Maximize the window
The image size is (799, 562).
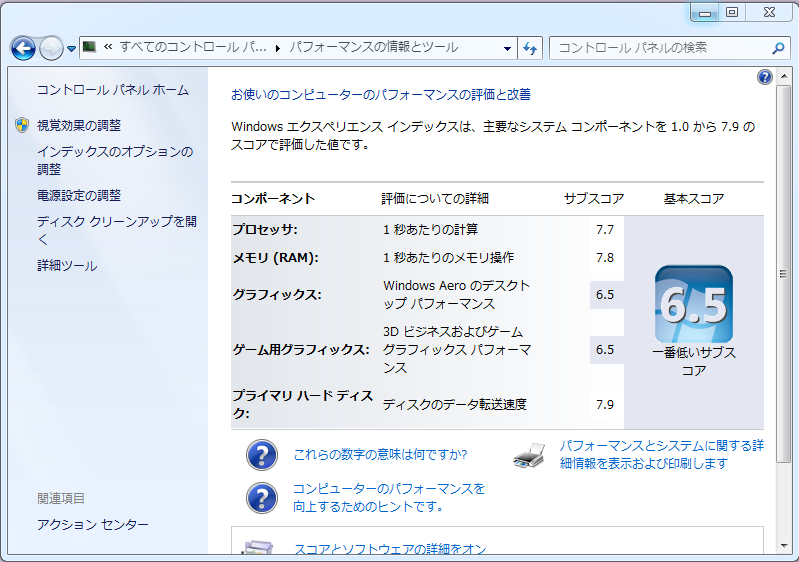[x=732, y=13]
